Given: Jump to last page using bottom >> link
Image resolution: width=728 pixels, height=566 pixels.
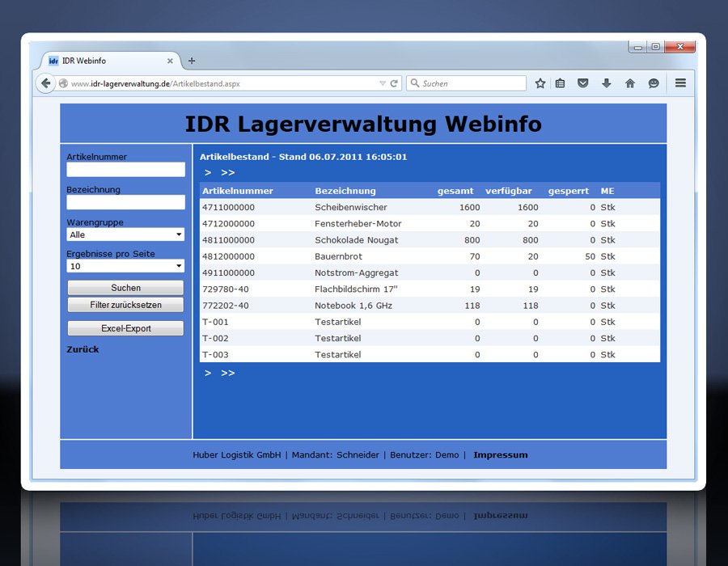Looking at the screenshot, I should pos(227,373).
